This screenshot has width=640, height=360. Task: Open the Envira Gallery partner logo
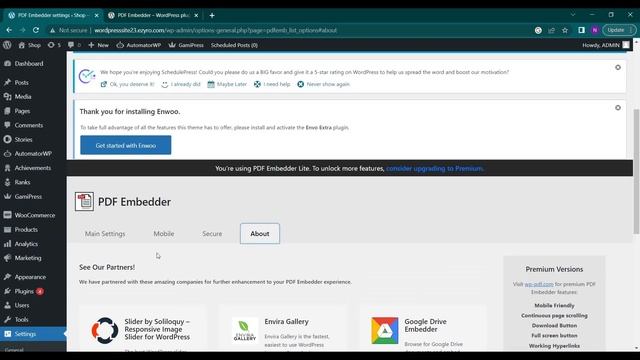click(245, 330)
